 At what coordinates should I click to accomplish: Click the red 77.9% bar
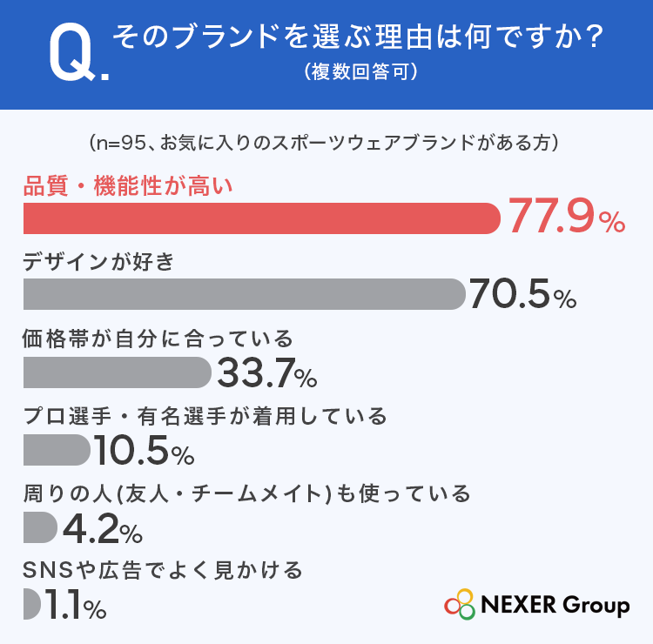pyautogui.click(x=261, y=218)
